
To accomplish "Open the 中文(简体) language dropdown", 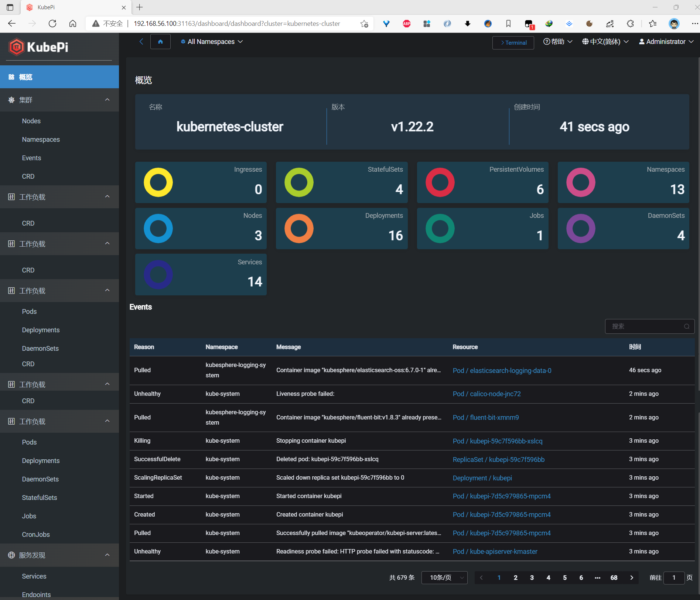I will click(x=605, y=42).
